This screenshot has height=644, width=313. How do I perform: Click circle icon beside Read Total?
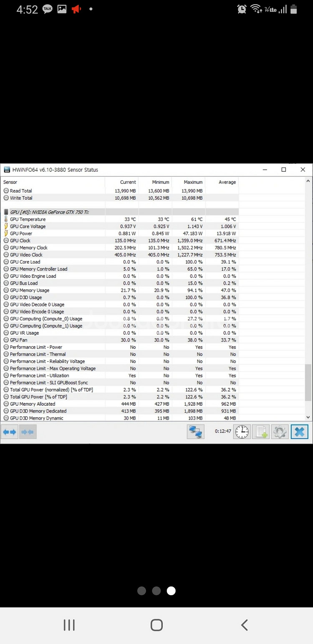6,191
